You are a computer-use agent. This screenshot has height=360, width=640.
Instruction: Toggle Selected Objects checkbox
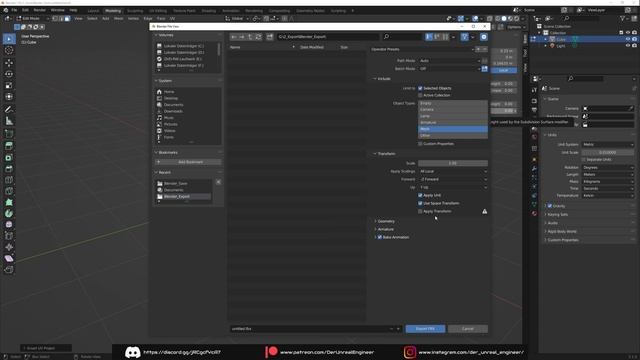click(x=420, y=88)
